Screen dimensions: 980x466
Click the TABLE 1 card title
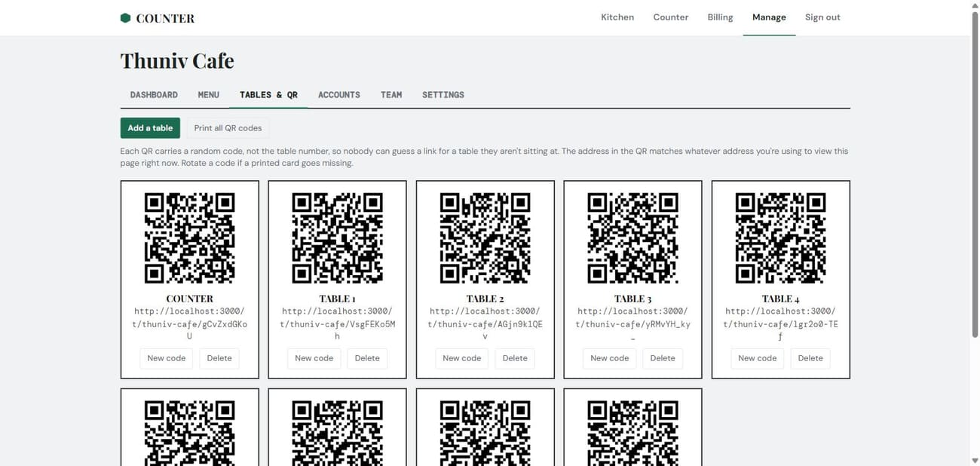tap(337, 299)
